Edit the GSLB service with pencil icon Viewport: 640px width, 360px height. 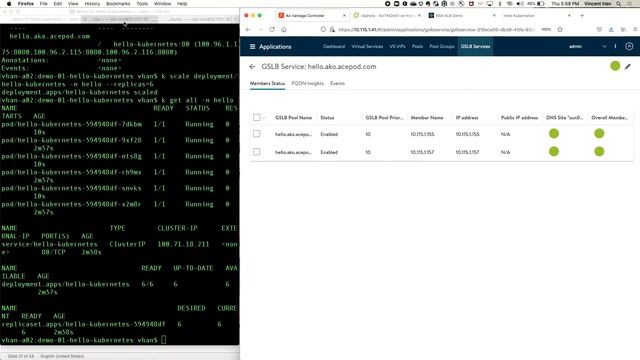point(628,66)
